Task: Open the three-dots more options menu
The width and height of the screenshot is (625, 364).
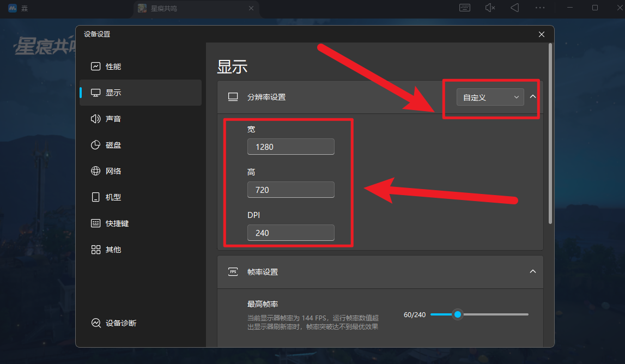Action: point(540,8)
